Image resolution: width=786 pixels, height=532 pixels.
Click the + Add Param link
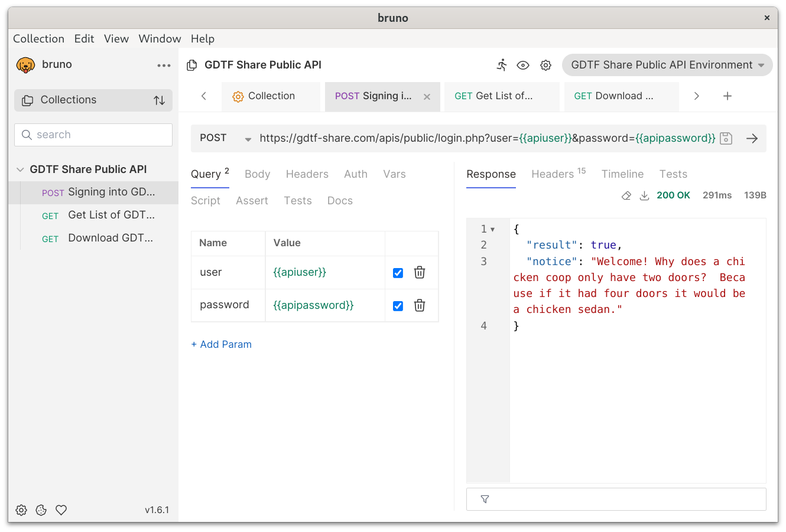point(222,344)
